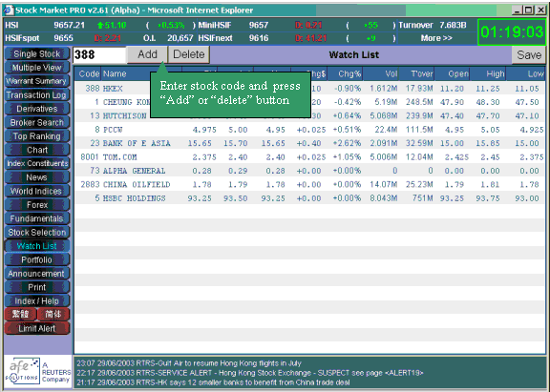Click HSBC turnover value 751M
The height and width of the screenshot is (392, 550).
point(422,198)
